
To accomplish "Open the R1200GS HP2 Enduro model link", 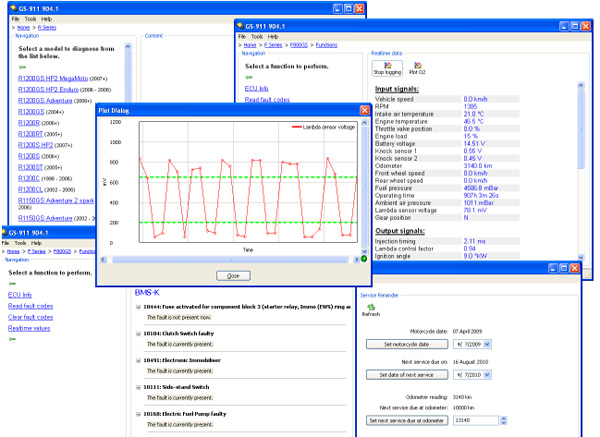I will (x=48, y=90).
